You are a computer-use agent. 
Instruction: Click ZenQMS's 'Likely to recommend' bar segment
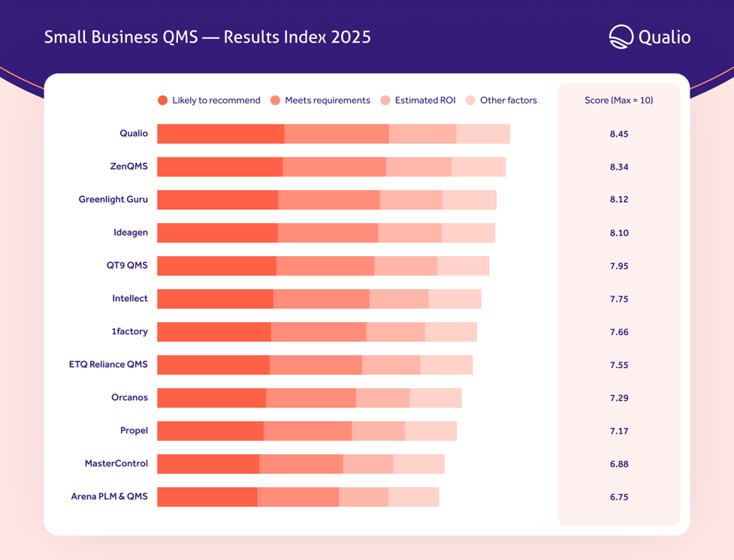220,167
